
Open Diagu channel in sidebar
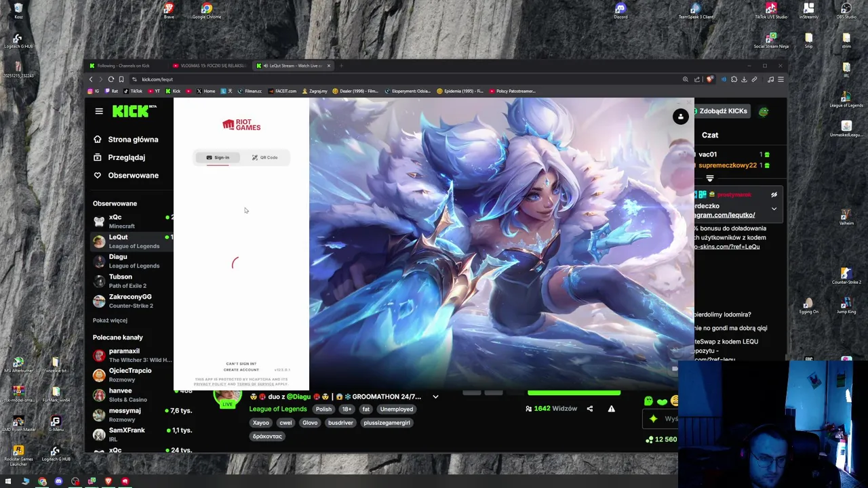click(x=132, y=261)
